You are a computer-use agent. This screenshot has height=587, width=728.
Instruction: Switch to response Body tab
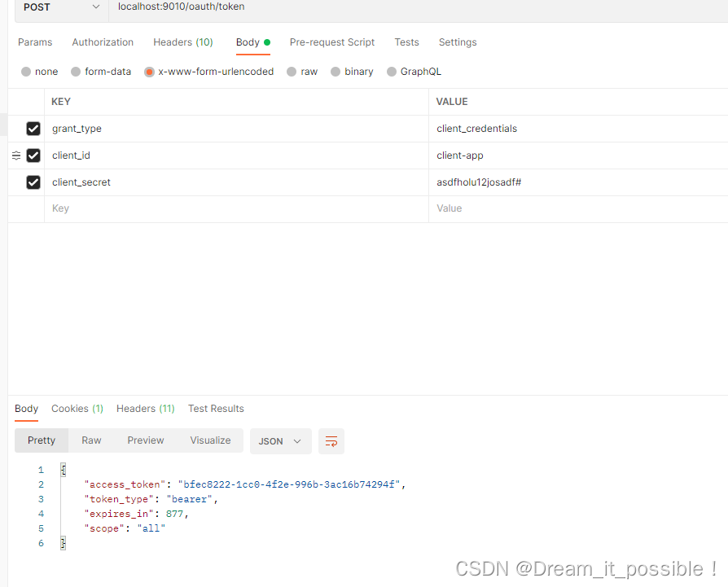coord(26,409)
